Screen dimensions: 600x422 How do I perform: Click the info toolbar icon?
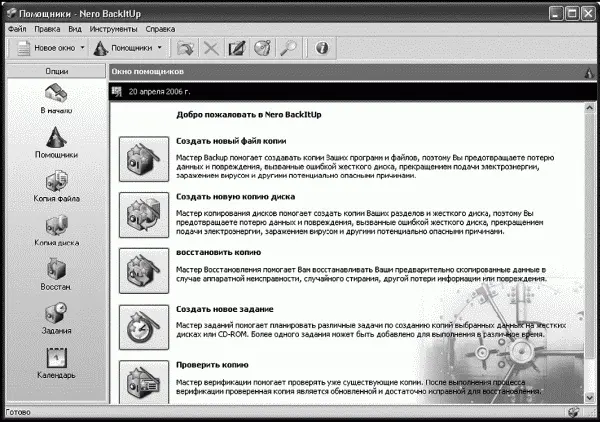tap(322, 48)
